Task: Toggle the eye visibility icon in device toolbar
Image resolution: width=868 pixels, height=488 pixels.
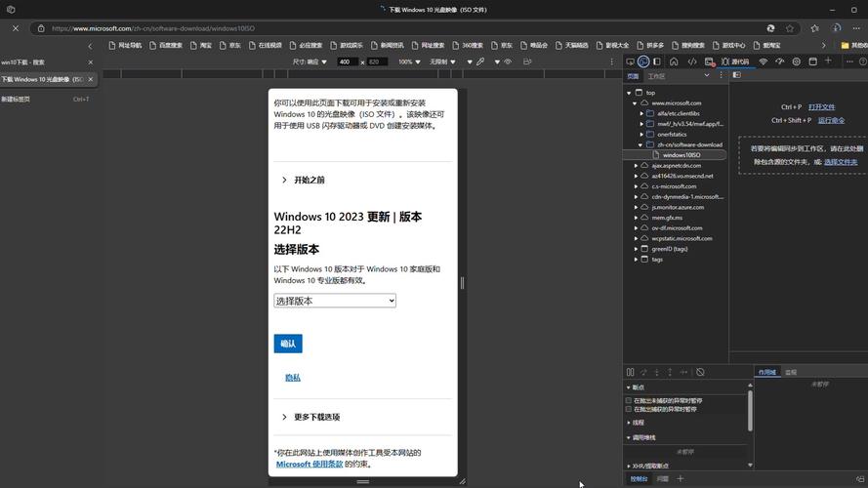Action: click(x=508, y=61)
